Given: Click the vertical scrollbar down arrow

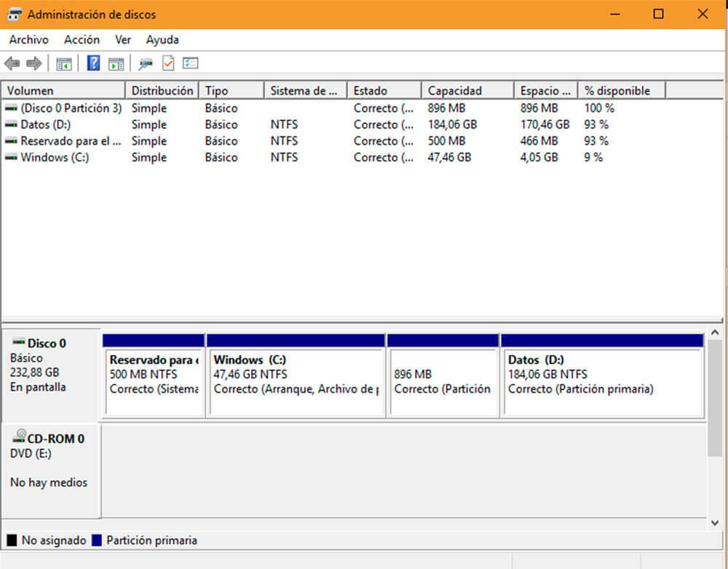Looking at the screenshot, I should point(714,522).
